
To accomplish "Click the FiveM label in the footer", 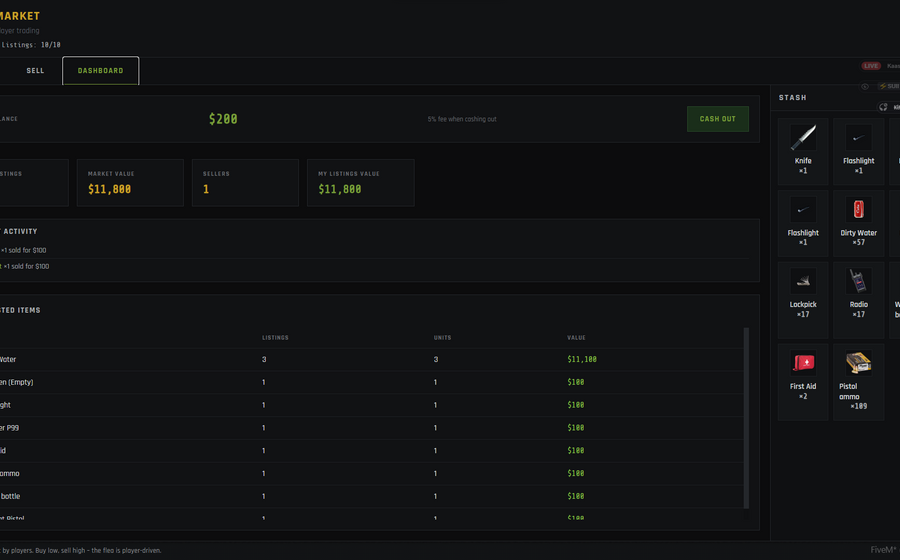I will coord(885,550).
